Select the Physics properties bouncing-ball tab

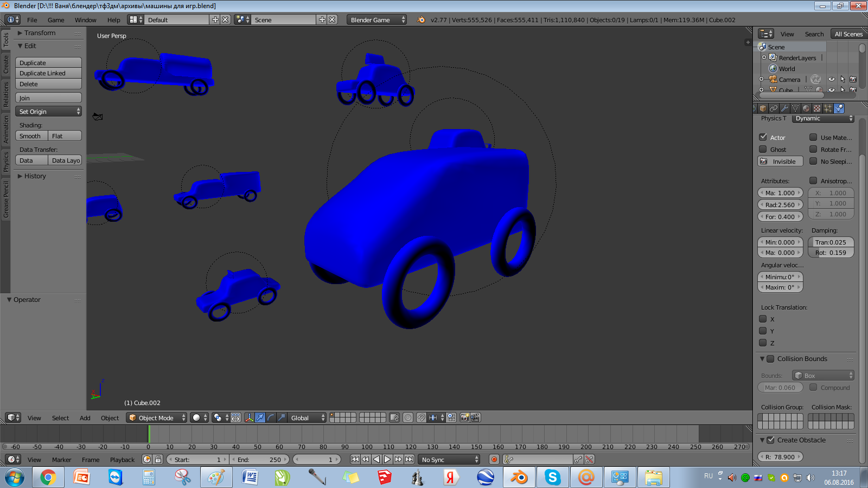coord(839,108)
